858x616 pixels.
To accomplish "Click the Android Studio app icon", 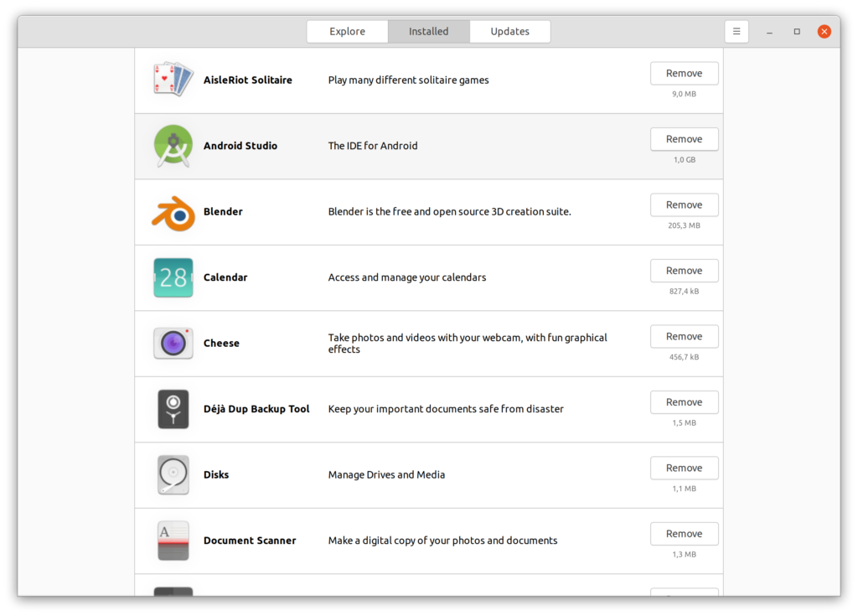I will tap(173, 146).
